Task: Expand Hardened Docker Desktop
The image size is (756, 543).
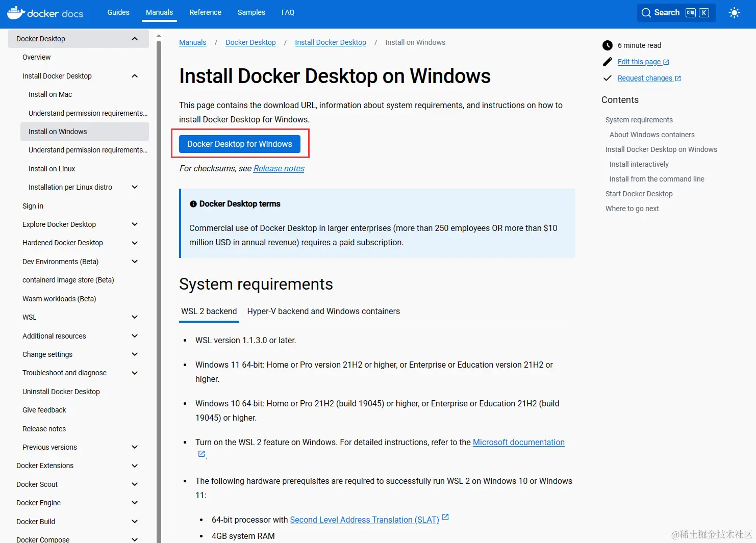Action: tap(135, 243)
